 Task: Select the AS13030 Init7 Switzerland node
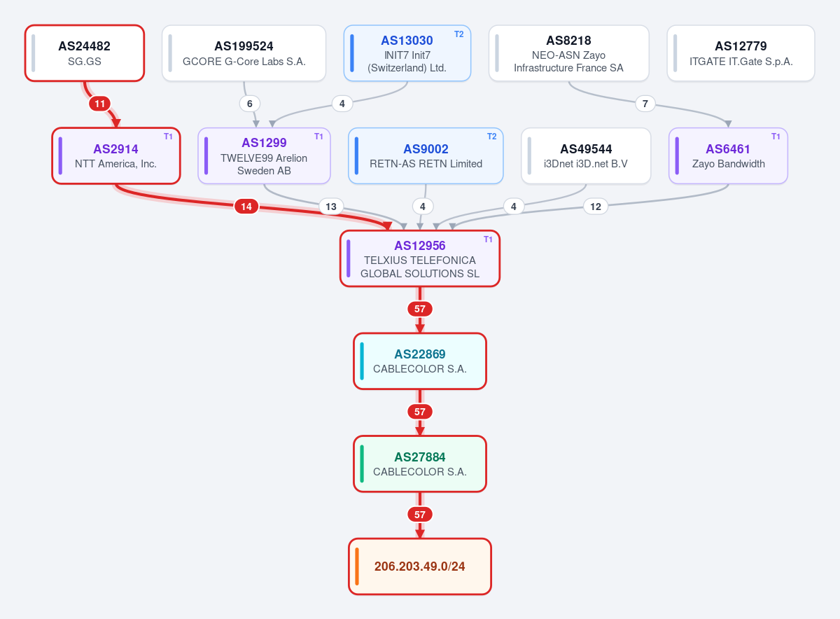[x=407, y=53]
